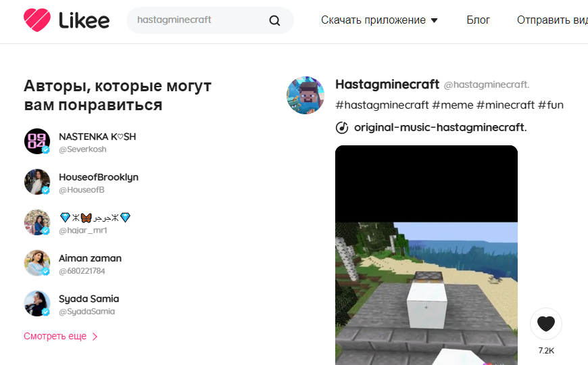Click Aiman zaman author name
The image size is (588, 365).
click(x=90, y=258)
